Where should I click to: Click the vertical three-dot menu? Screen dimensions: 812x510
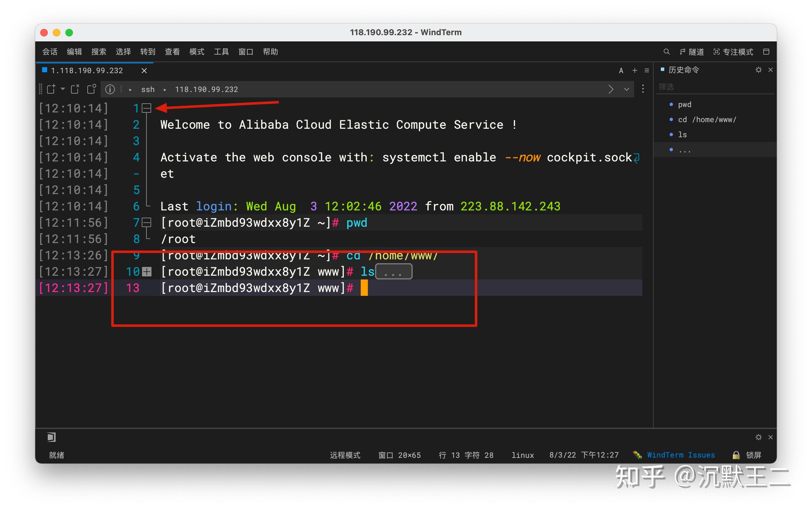[643, 89]
